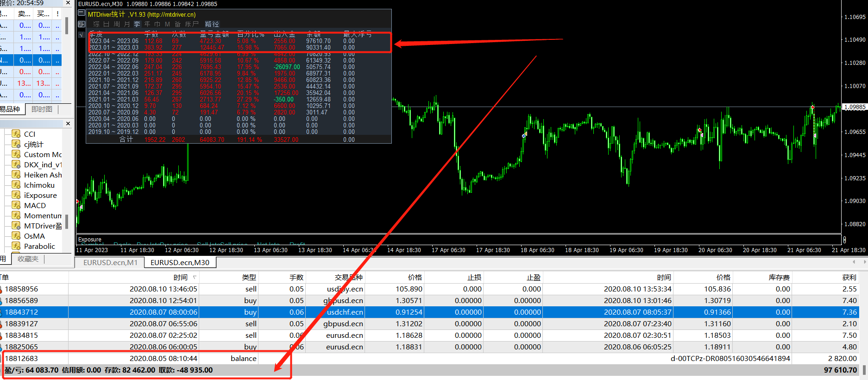Click the navigator indicator list scrollbar thumb
This screenshot has height=380, width=868.
coord(67,222)
